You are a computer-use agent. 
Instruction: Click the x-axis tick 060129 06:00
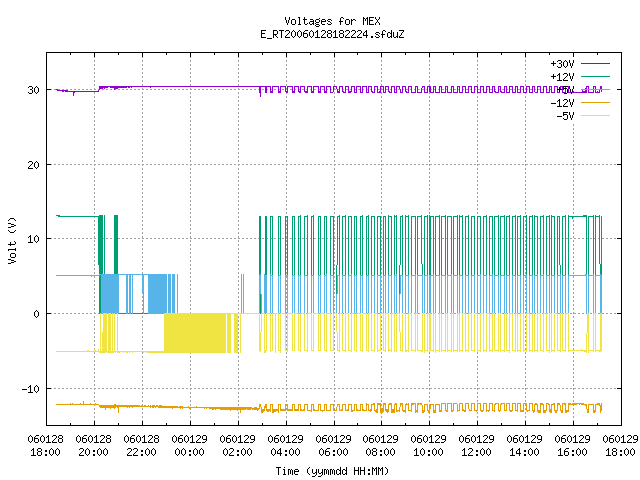pyautogui.click(x=333, y=446)
